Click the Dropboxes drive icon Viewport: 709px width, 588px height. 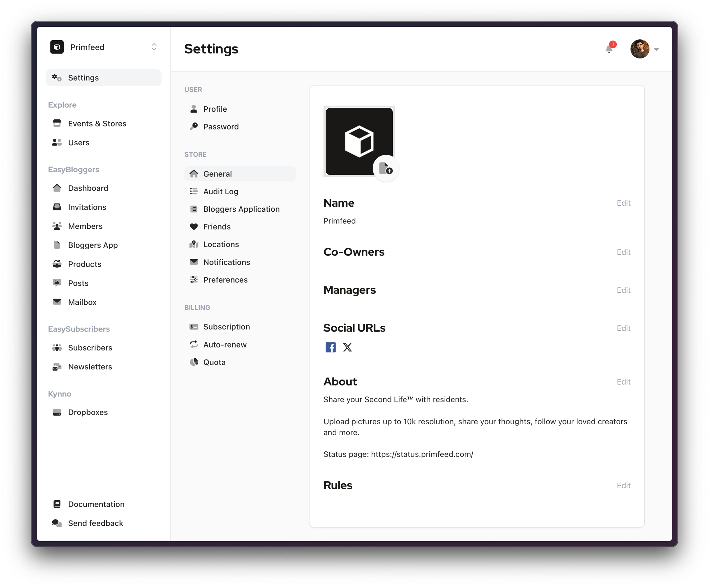pyautogui.click(x=57, y=413)
